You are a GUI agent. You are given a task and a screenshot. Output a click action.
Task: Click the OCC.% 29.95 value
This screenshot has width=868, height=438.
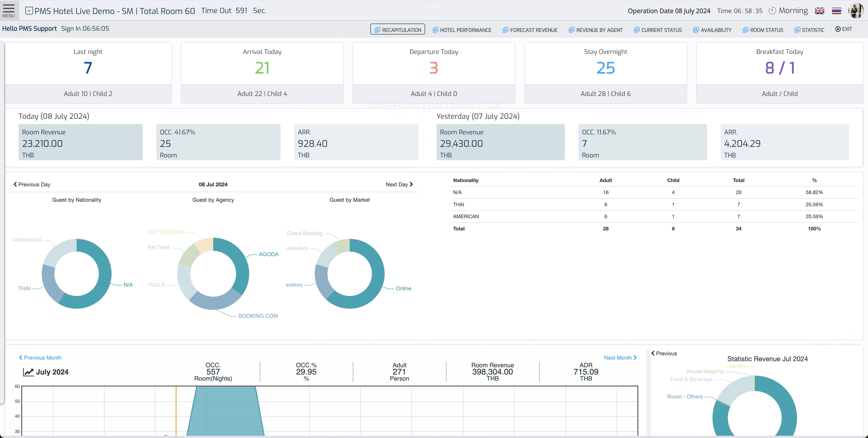tap(306, 372)
